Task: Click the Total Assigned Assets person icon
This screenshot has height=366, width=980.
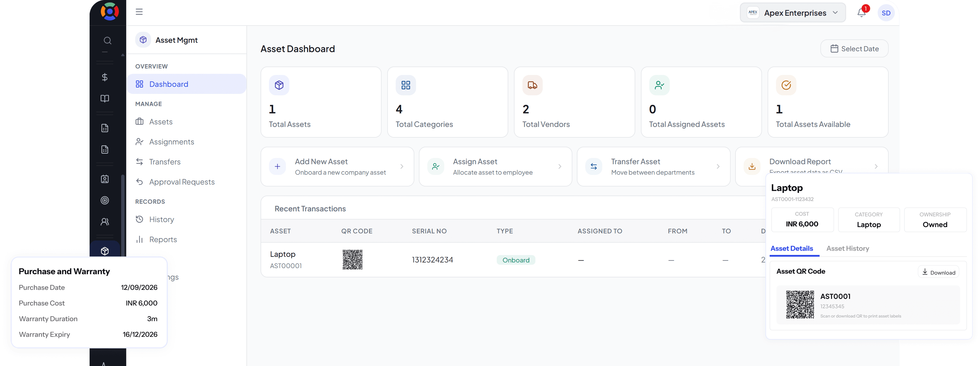Action: point(659,85)
